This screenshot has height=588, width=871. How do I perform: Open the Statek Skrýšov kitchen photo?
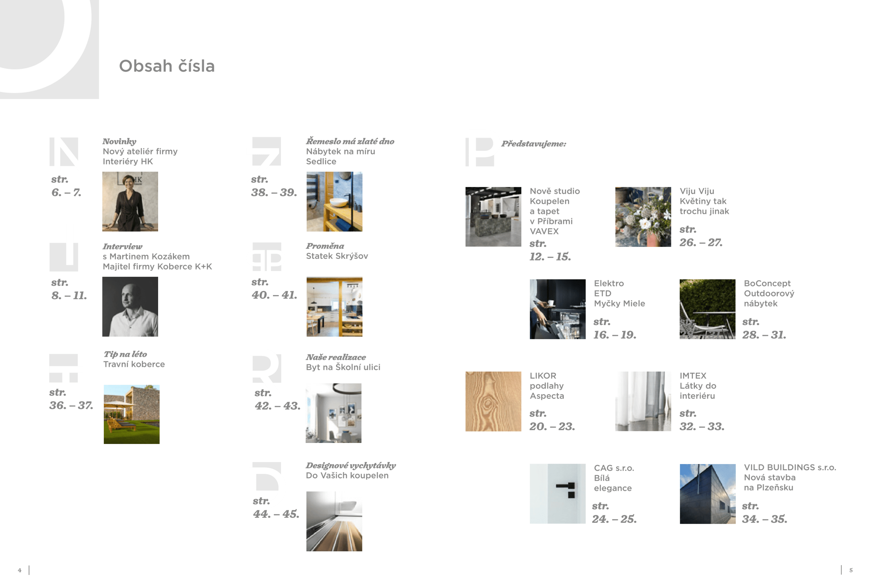(x=334, y=307)
